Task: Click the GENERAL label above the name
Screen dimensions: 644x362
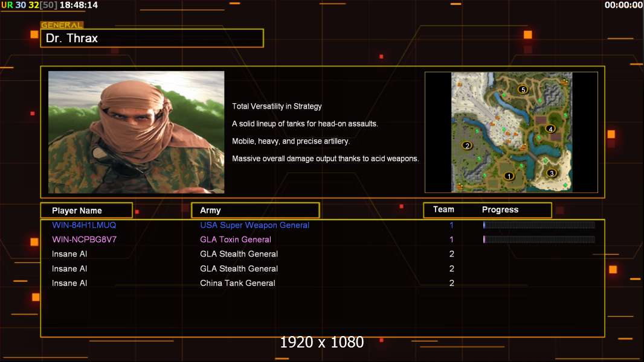Action: pos(62,25)
